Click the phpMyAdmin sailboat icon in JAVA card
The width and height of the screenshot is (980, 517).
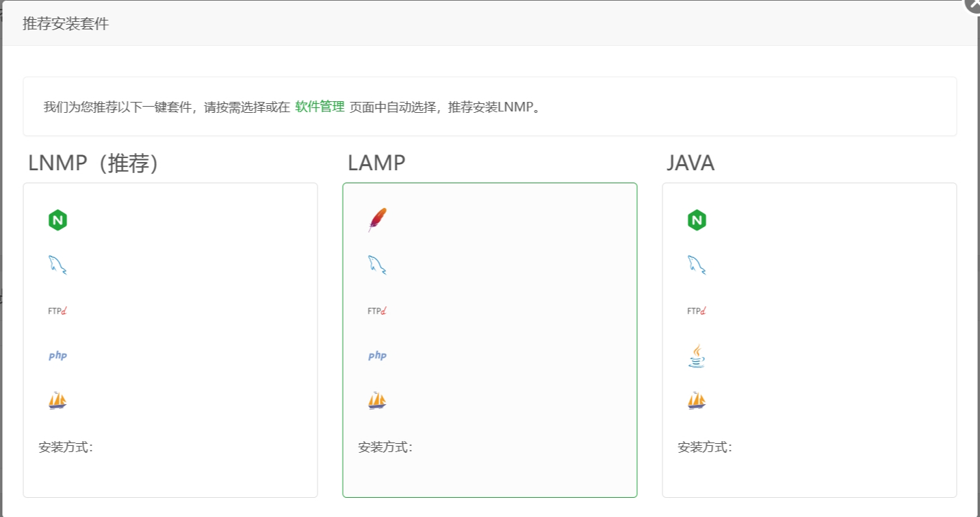697,400
